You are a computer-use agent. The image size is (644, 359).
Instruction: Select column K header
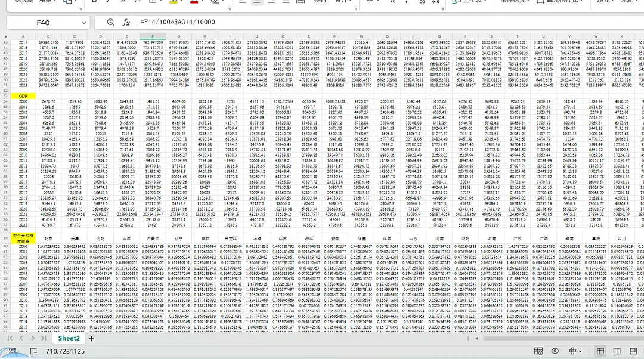(x=283, y=36)
